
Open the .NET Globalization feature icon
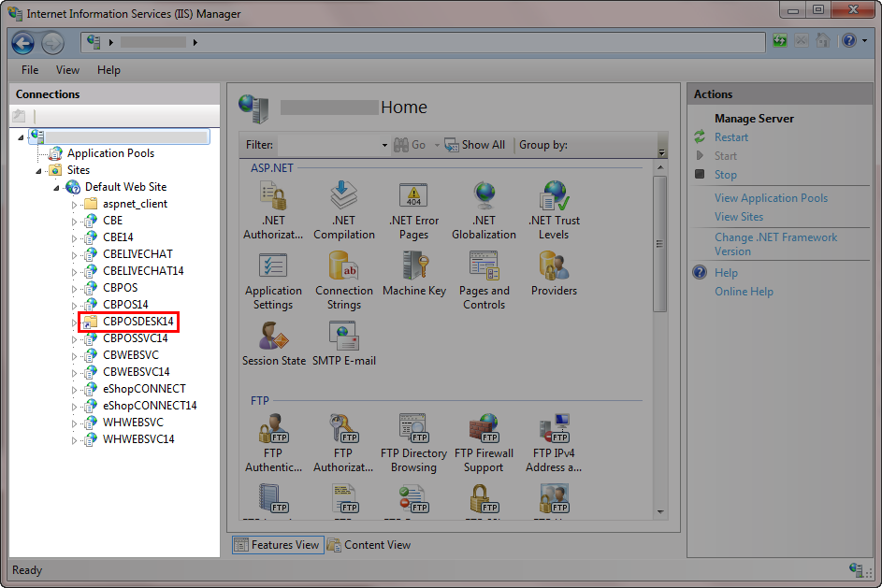point(484,197)
